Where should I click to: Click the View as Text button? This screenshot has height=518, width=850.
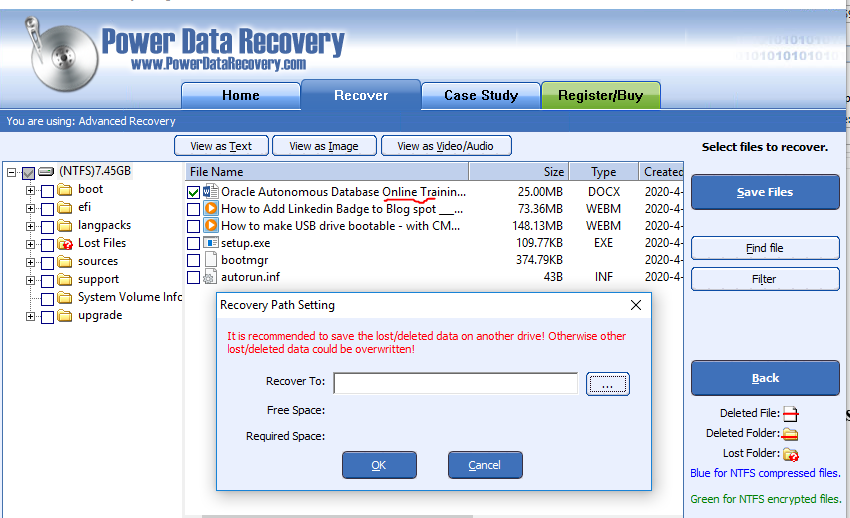(x=221, y=146)
